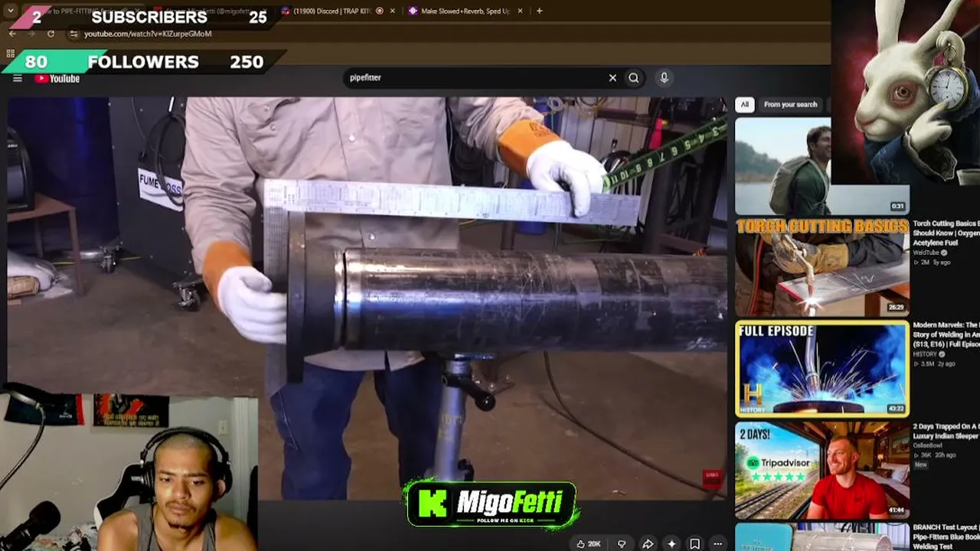Visit the WeldTube channel name link
Viewport: 980px width, 551px height.
click(x=926, y=253)
